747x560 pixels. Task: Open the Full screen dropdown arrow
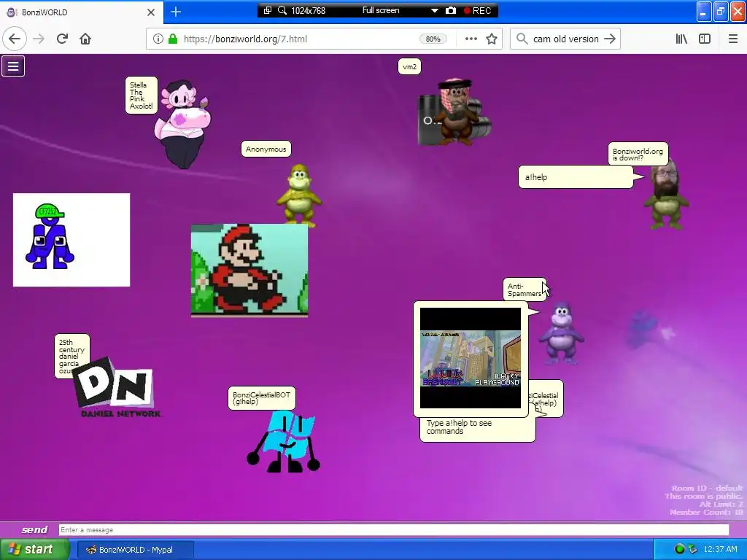[435, 10]
